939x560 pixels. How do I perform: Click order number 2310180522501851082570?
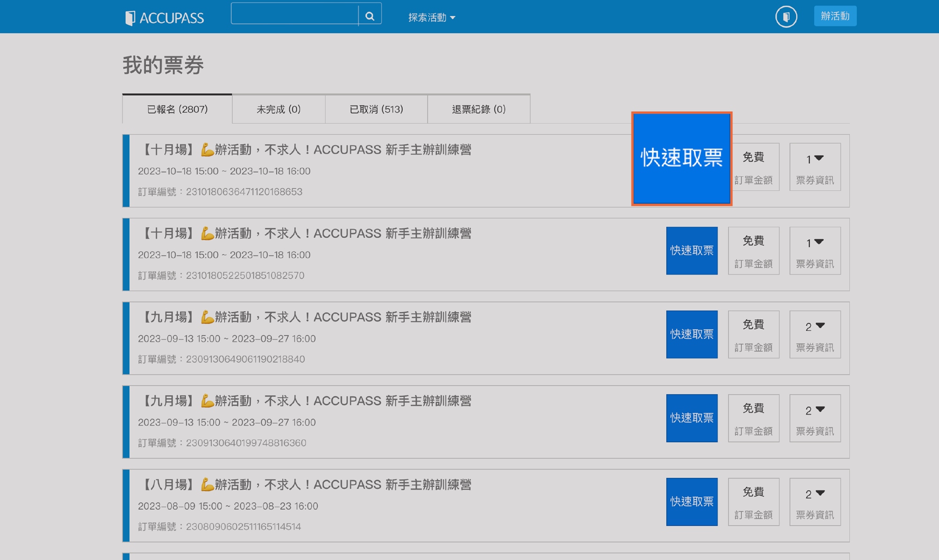coord(245,276)
